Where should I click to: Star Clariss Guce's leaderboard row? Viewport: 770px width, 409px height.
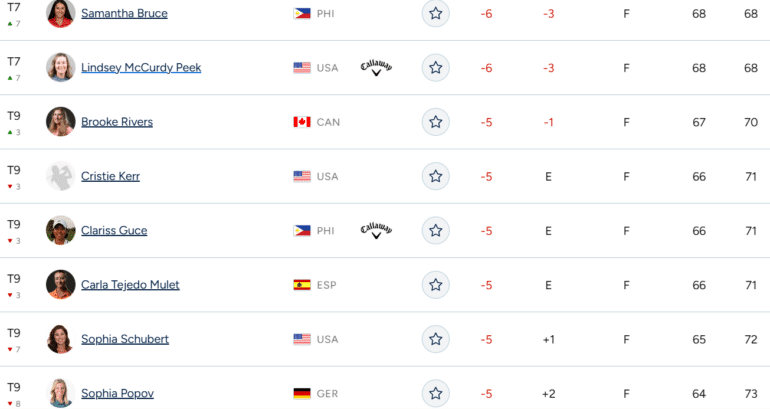[436, 231]
